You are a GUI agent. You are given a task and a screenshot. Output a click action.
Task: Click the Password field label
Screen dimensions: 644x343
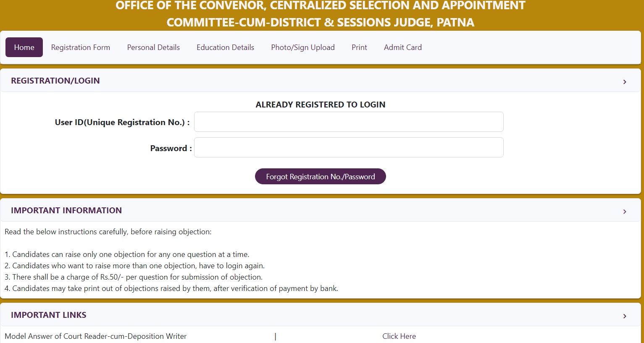click(171, 148)
